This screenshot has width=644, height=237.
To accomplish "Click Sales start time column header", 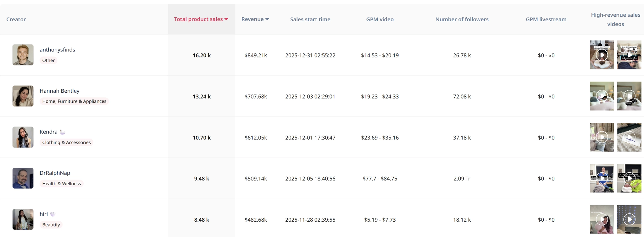I will [x=310, y=19].
